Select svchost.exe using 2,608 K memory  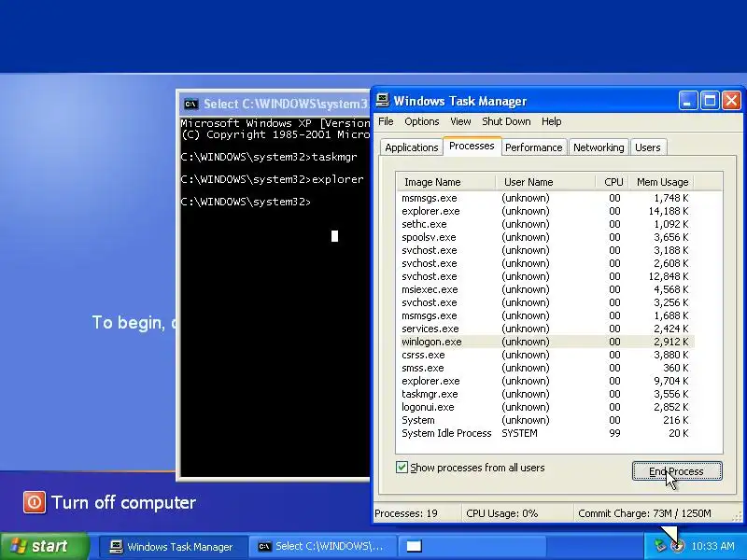tap(545, 263)
